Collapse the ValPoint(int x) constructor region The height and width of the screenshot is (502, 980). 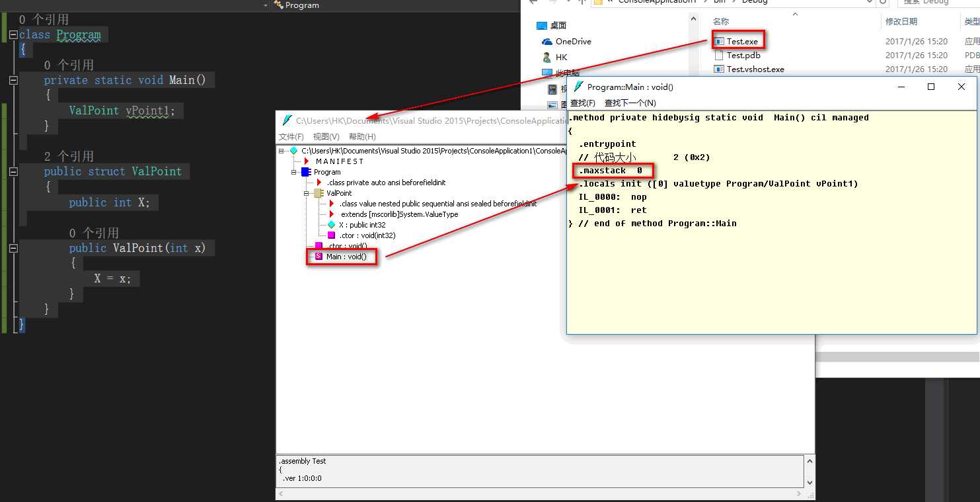coord(13,248)
